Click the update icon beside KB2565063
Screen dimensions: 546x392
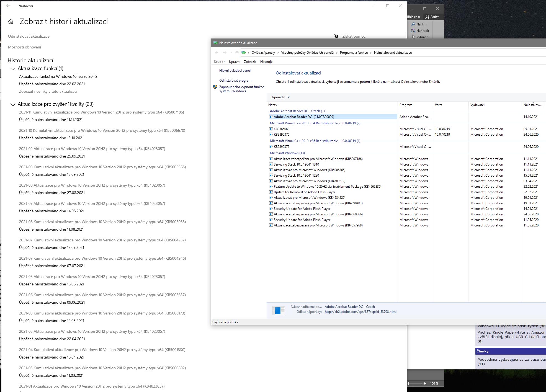click(x=271, y=129)
